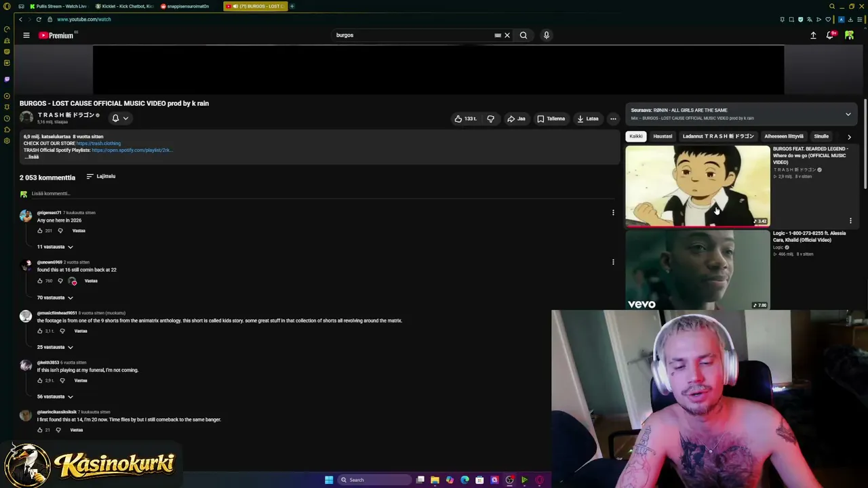The image size is (868, 488).
Task: Like the 'Any one here in 2026' comment
Action: (x=40, y=230)
